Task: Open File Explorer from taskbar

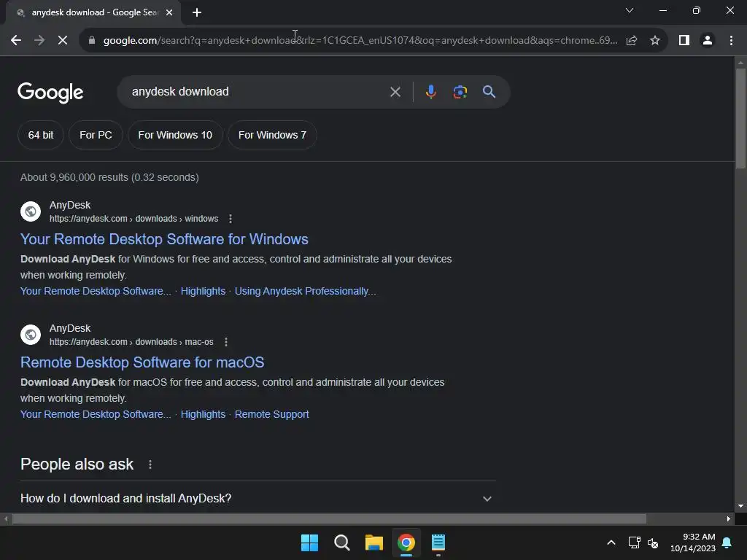Action: 374,542
